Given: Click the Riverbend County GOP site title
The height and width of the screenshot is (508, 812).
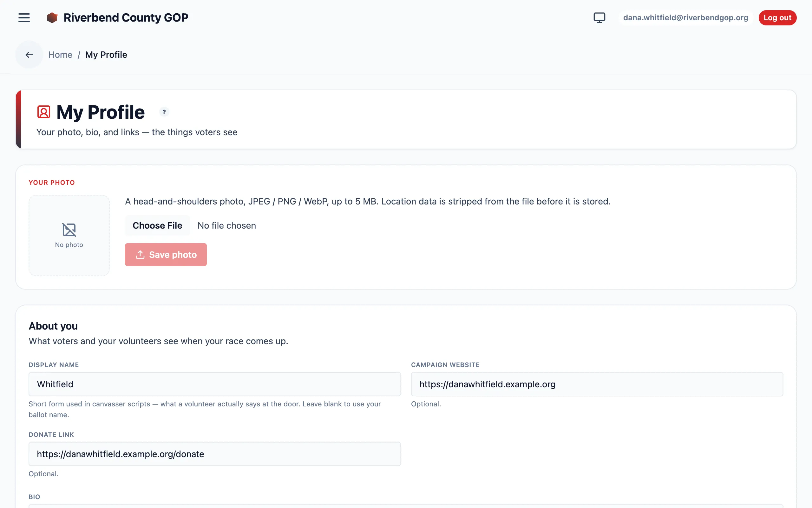Looking at the screenshot, I should 126,17.
